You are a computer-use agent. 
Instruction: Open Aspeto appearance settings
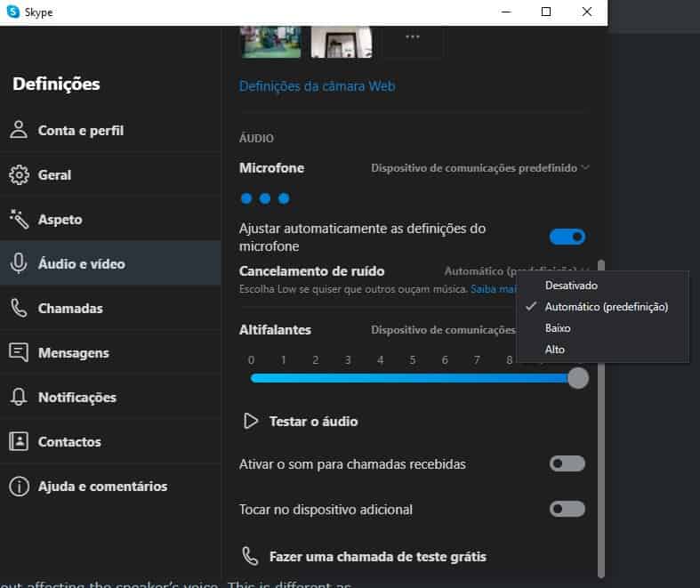110,219
